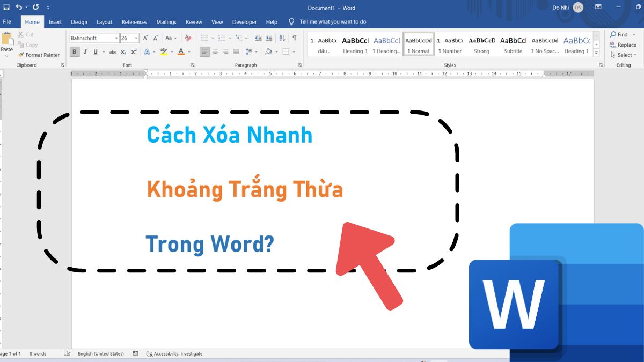Apply the Heading 3 style
644x362 pixels.
point(355,45)
